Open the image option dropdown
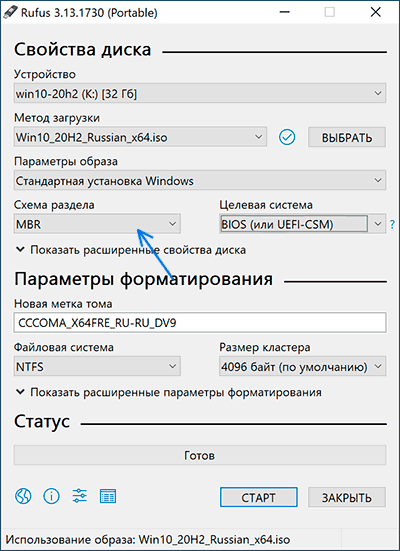Viewport: 400px width, 551px height. coord(200,181)
